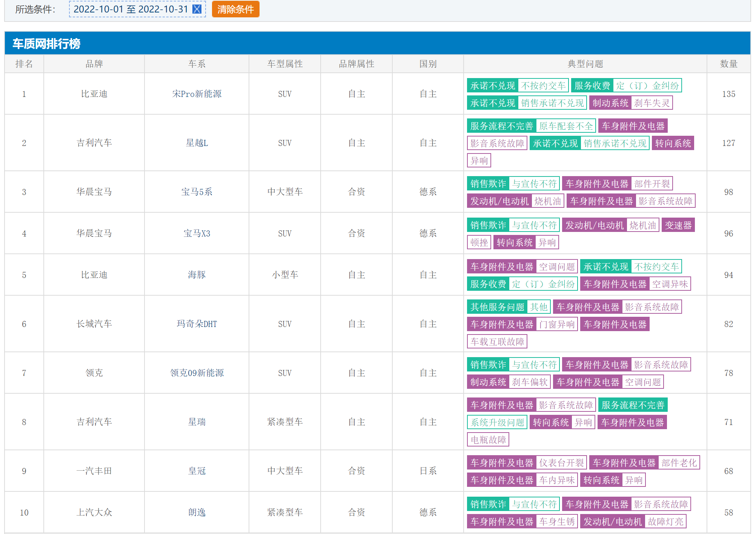Click 上汽大众 brand cell

point(94,513)
